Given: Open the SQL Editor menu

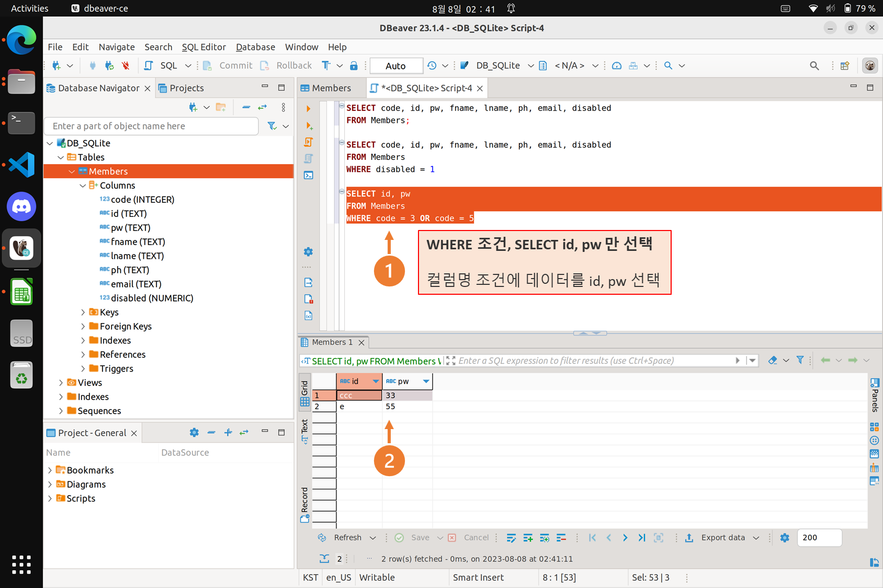Looking at the screenshot, I should 204,47.
